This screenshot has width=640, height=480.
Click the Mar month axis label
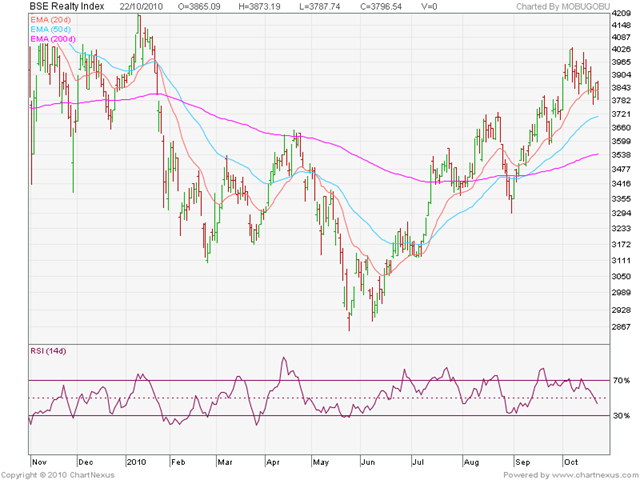[x=225, y=462]
